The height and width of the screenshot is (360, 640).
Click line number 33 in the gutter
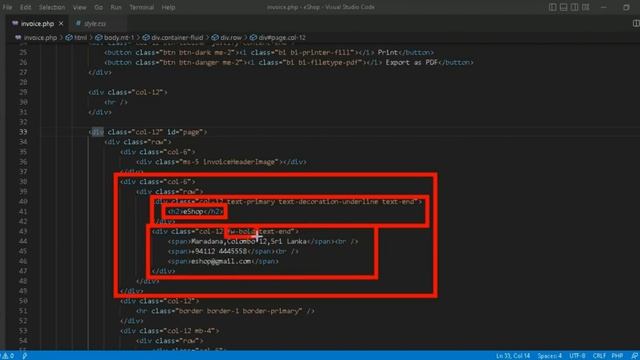click(x=23, y=132)
